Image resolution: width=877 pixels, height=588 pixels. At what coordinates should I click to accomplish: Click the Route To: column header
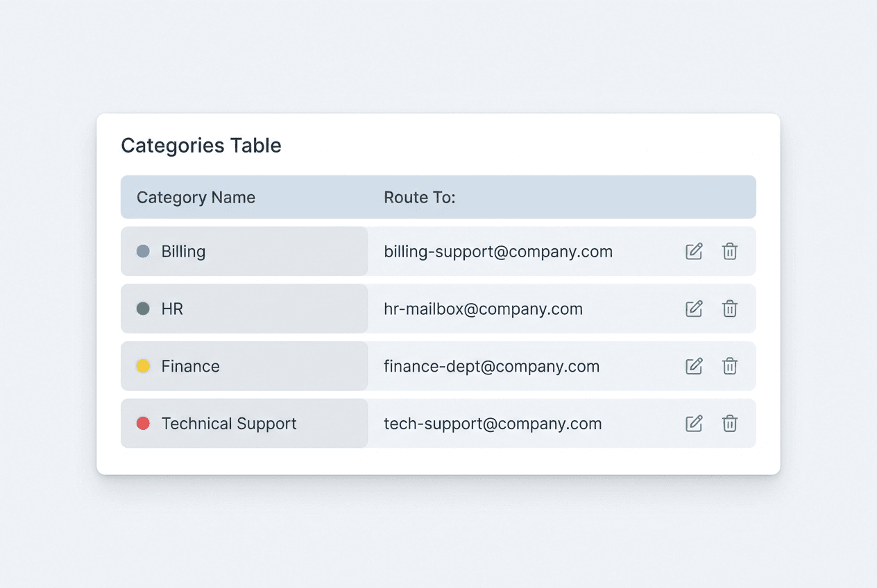[420, 198]
